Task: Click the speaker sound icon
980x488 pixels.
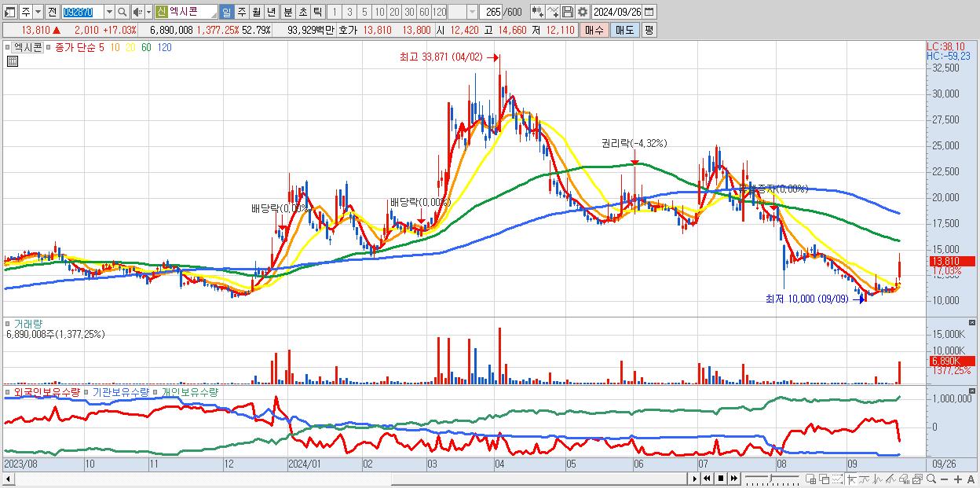Action: coord(137,12)
